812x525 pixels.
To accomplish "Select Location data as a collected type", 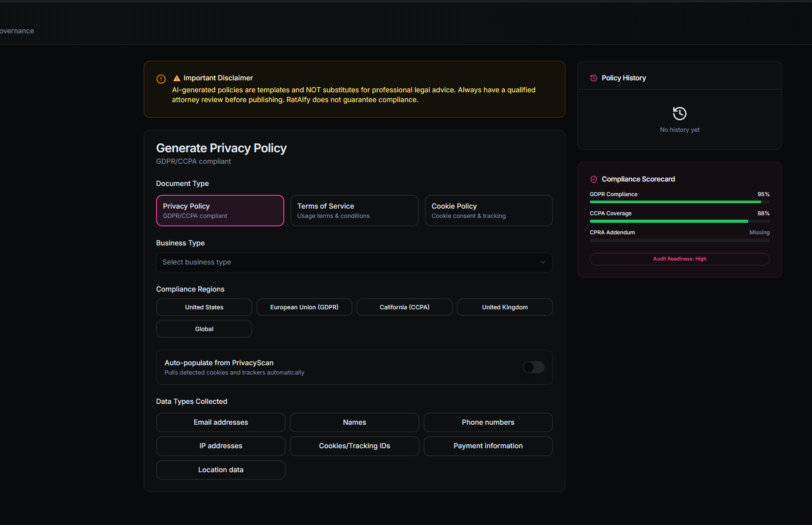I will [220, 470].
